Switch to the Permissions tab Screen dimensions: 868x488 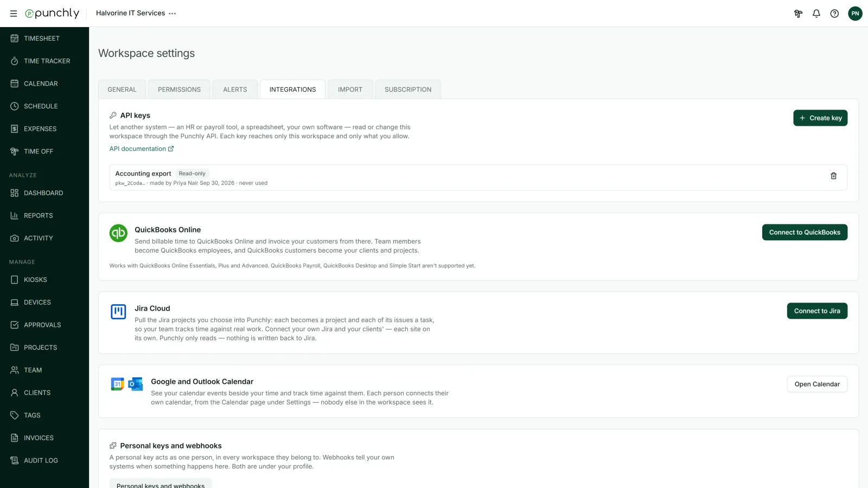[179, 89]
